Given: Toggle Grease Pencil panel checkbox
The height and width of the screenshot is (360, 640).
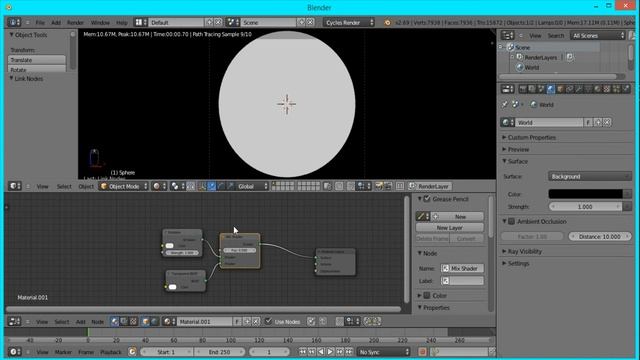Looking at the screenshot, I should 427,199.
